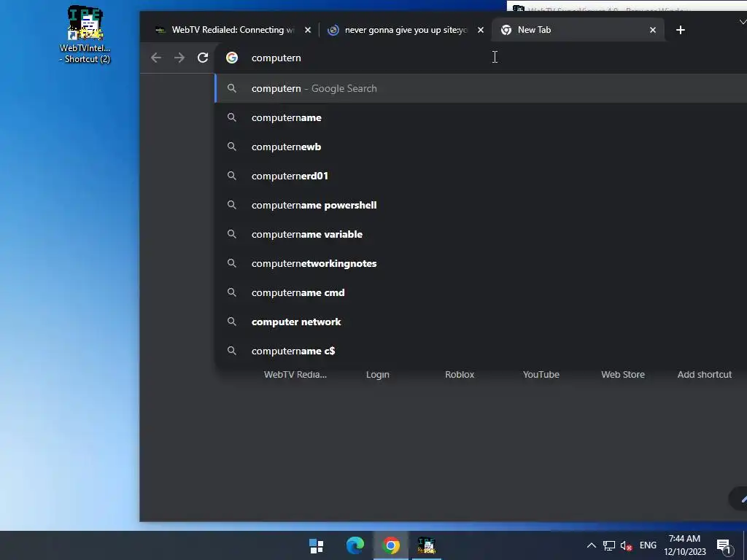This screenshot has height=560, width=747.
Task: Open a new tab with the plus button
Action: coord(681,30)
